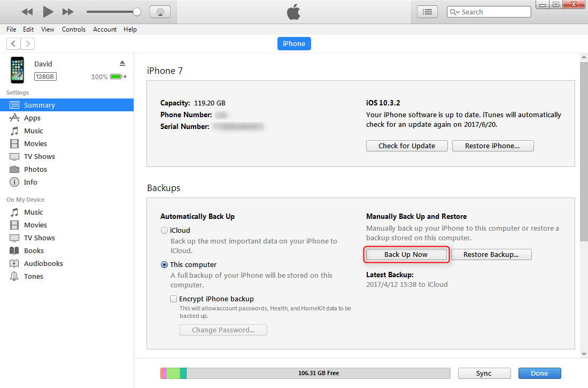Open the list view icon button
Viewport: 588px width, 388px height.
tap(427, 12)
